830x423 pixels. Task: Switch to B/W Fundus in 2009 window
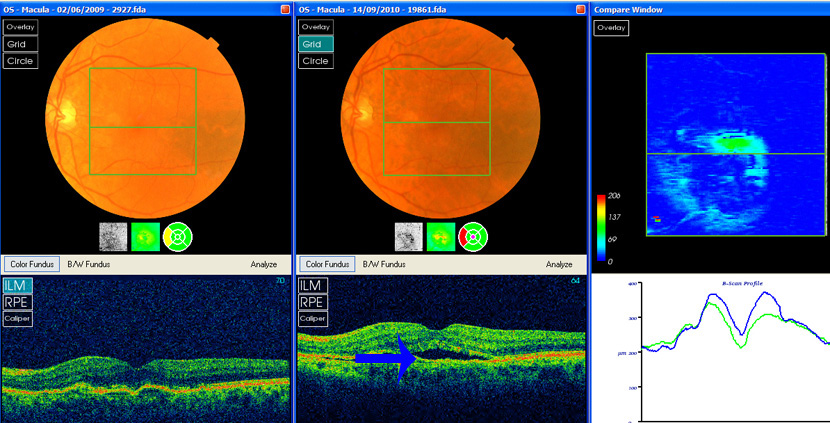[x=88, y=265]
